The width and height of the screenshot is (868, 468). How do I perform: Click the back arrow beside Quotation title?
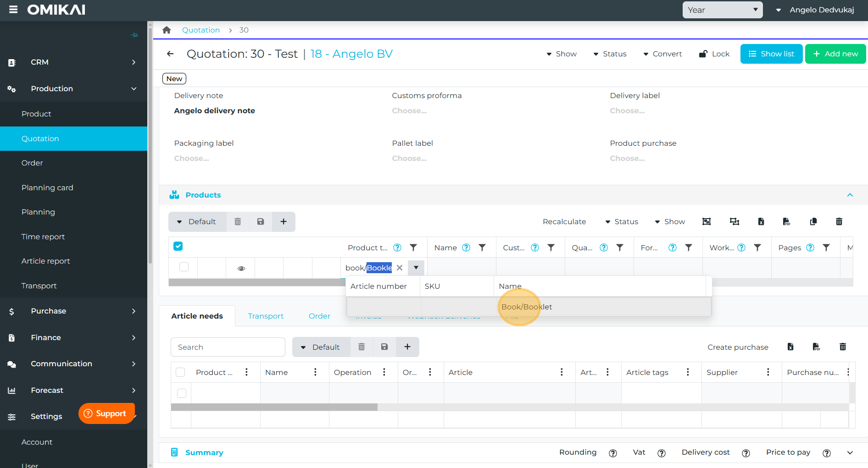point(170,54)
